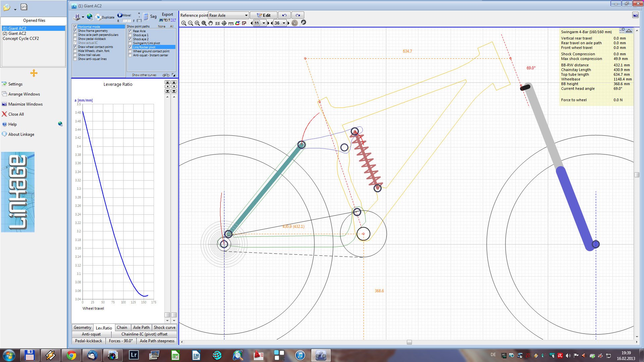Image resolution: width=644 pixels, height=362 pixels.
Task: Click the orange plus add-file icon
Action: tap(34, 73)
